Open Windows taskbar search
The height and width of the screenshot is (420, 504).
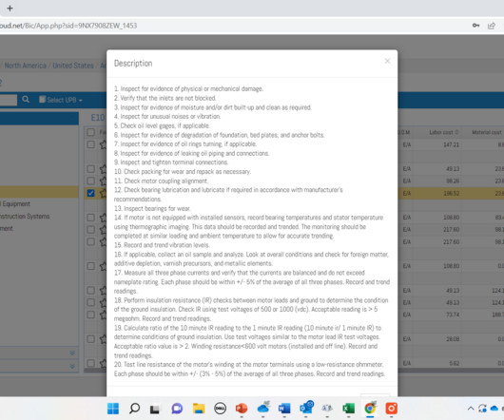[134, 409]
